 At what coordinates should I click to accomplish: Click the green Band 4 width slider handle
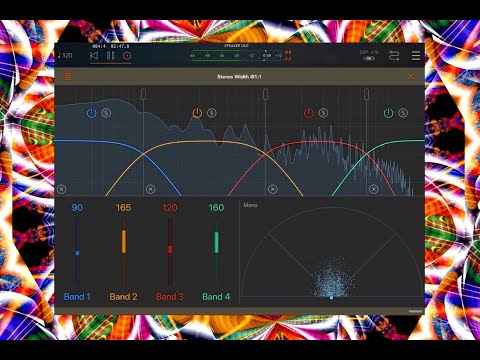tap(216, 242)
